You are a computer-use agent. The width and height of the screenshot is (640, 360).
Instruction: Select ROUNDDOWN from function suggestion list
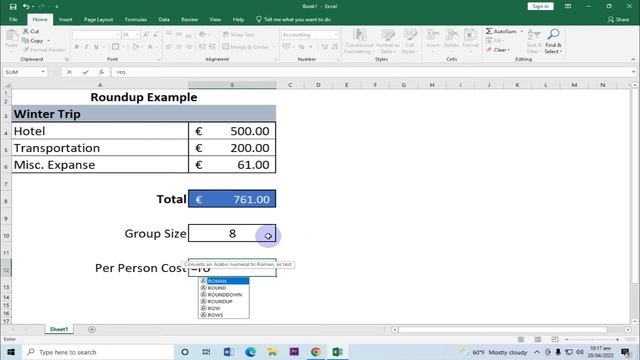point(224,295)
